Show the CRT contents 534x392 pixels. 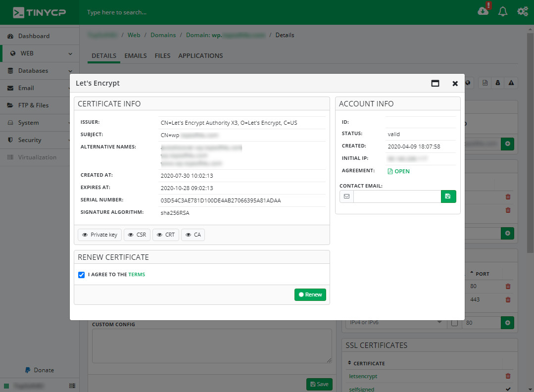(166, 235)
